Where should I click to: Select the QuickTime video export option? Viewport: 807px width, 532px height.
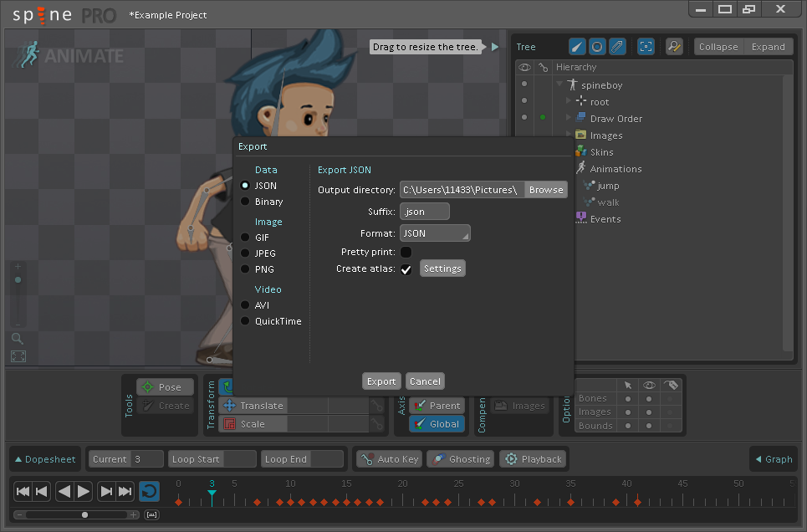[245, 321]
